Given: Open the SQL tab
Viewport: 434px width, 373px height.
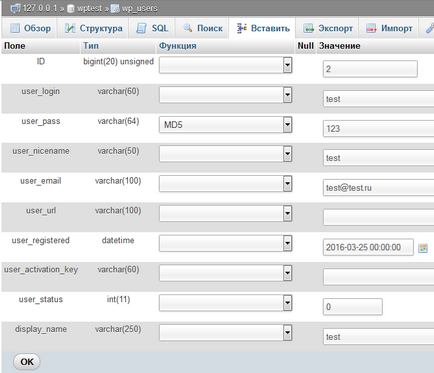Looking at the screenshot, I should pyautogui.click(x=152, y=28).
